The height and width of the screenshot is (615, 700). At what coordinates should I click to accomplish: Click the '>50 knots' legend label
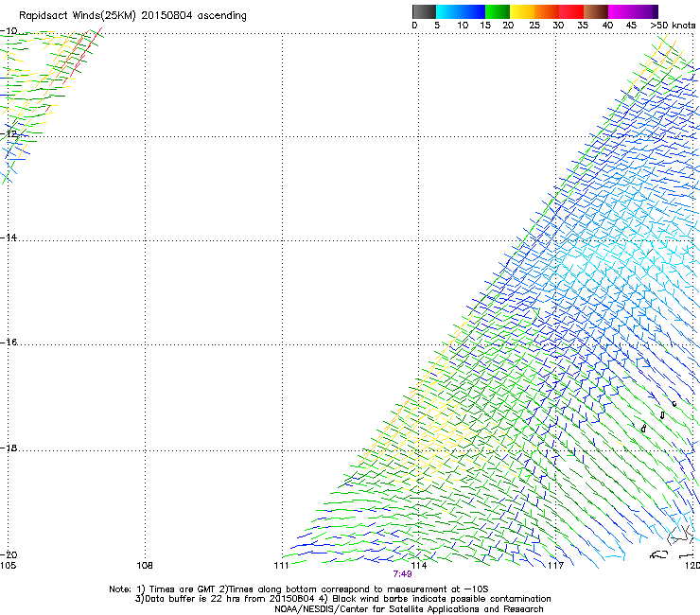[x=673, y=26]
